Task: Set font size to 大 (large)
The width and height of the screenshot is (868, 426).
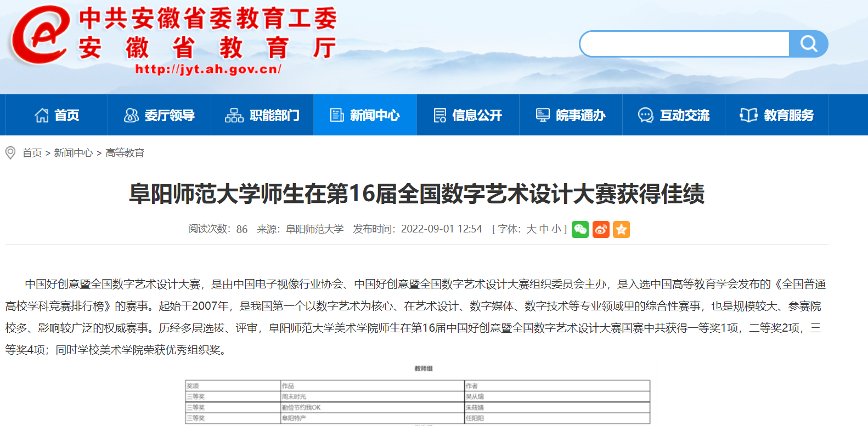Action: tap(531, 229)
